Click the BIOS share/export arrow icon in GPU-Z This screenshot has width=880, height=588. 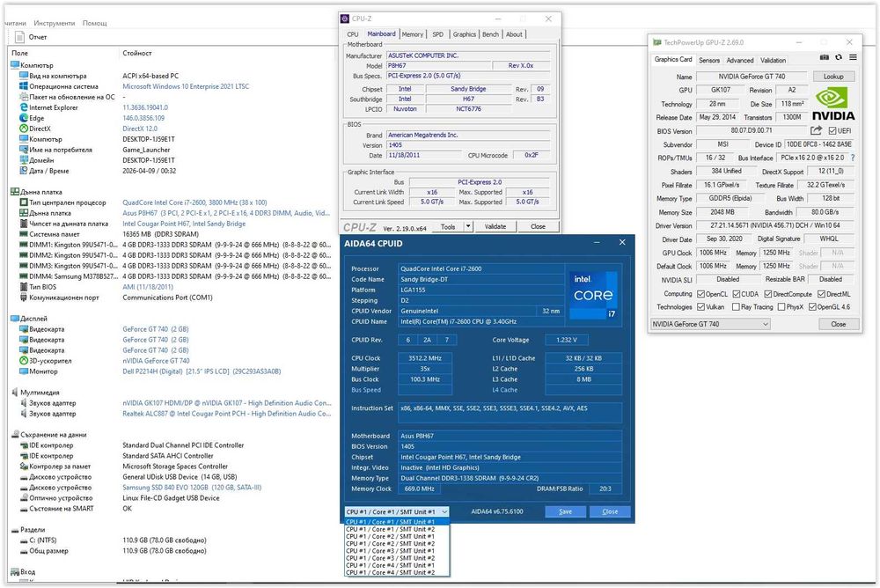point(816,130)
